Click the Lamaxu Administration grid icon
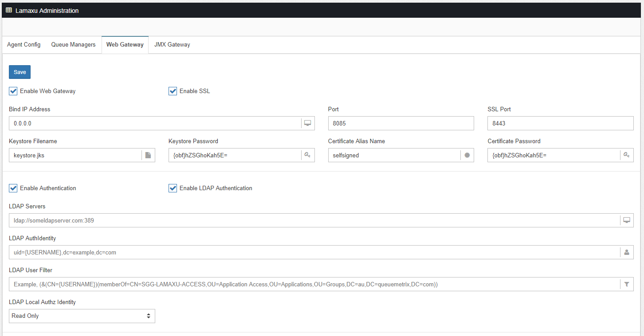The width and height of the screenshot is (644, 336). [x=9, y=10]
